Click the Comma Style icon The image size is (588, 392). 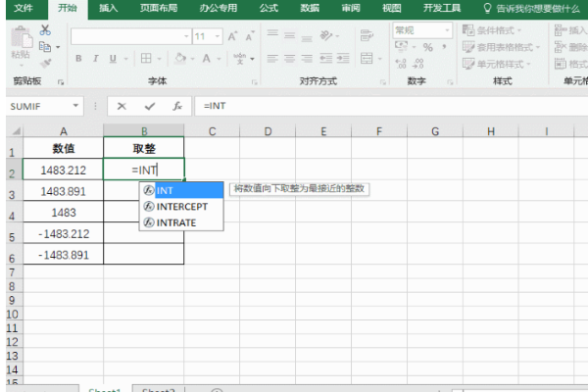click(x=444, y=47)
